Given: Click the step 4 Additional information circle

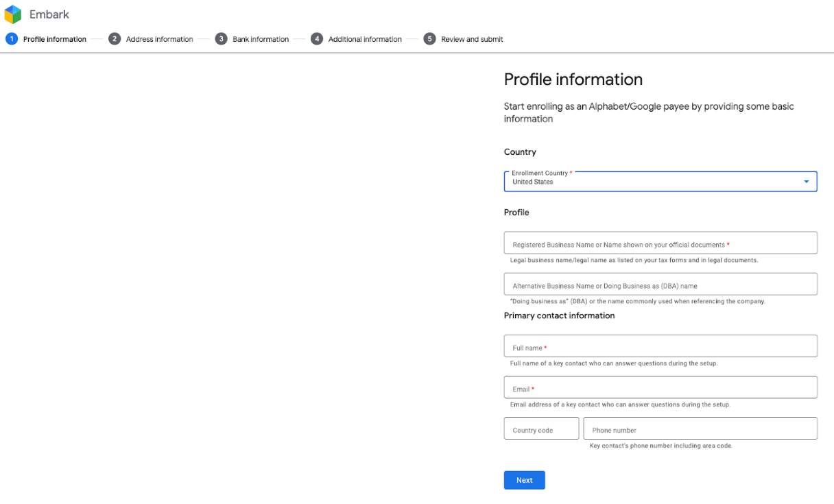Looking at the screenshot, I should 317,39.
